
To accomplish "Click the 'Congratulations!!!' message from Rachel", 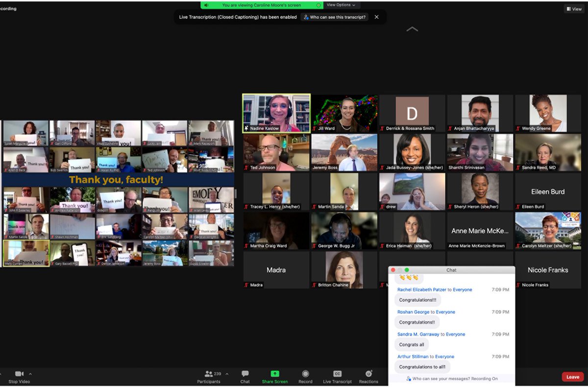I will point(417,300).
